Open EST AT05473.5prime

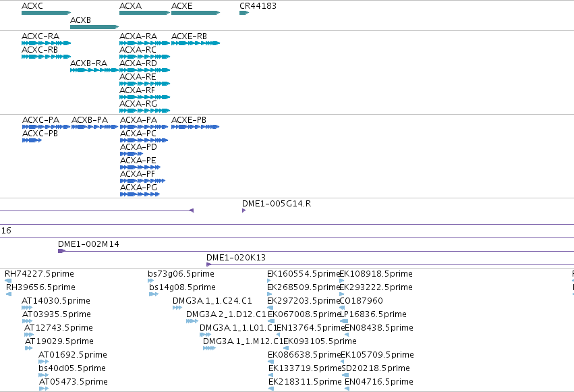(44, 389)
